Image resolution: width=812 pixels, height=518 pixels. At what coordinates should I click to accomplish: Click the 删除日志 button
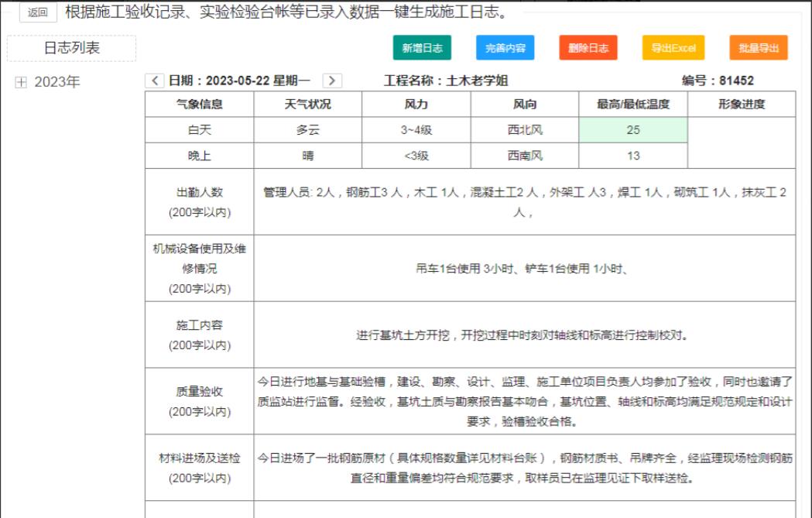pyautogui.click(x=590, y=46)
